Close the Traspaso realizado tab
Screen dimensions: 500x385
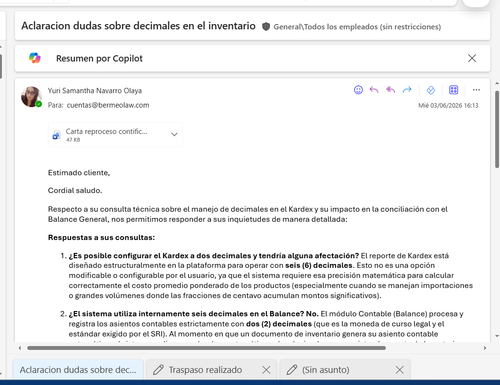click(x=266, y=370)
